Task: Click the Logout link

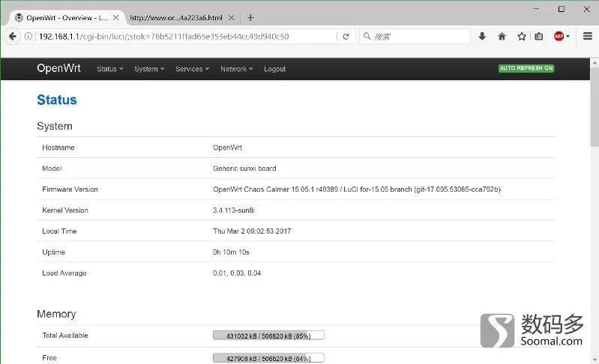Action: 274,69
